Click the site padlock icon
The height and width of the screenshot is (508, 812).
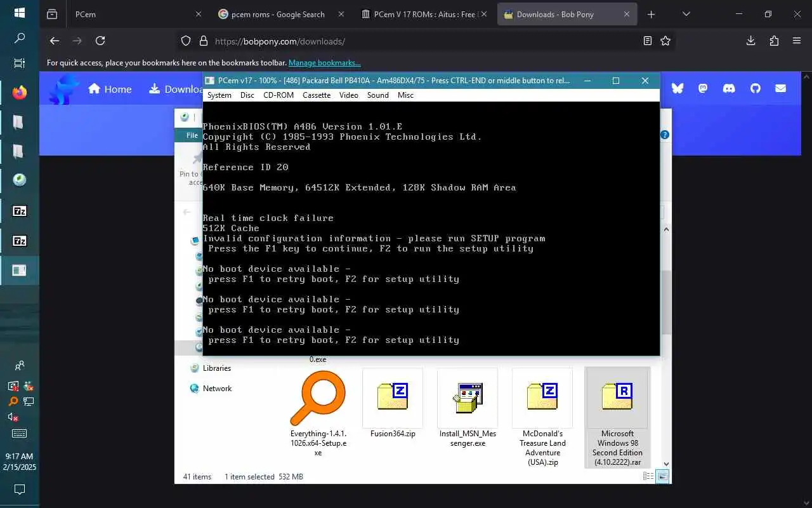click(x=204, y=41)
